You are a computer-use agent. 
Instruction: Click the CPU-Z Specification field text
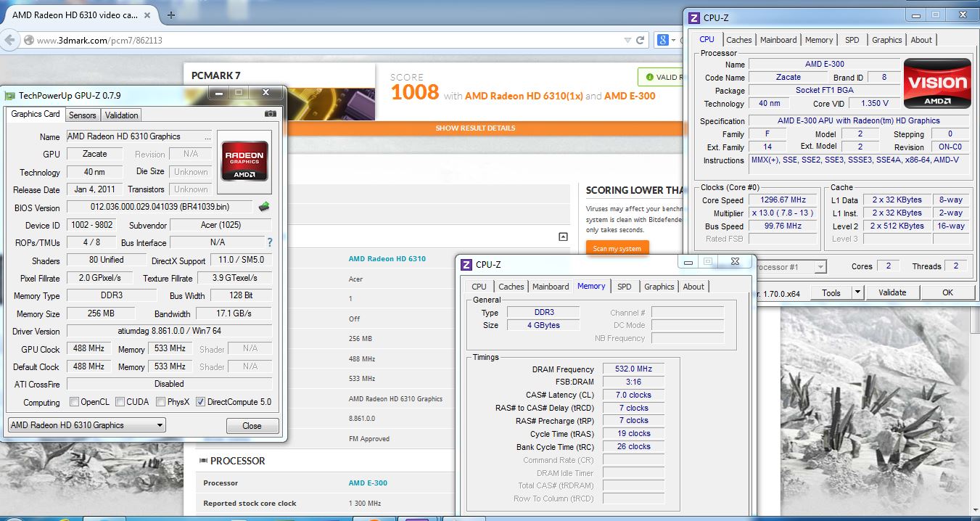859,120
